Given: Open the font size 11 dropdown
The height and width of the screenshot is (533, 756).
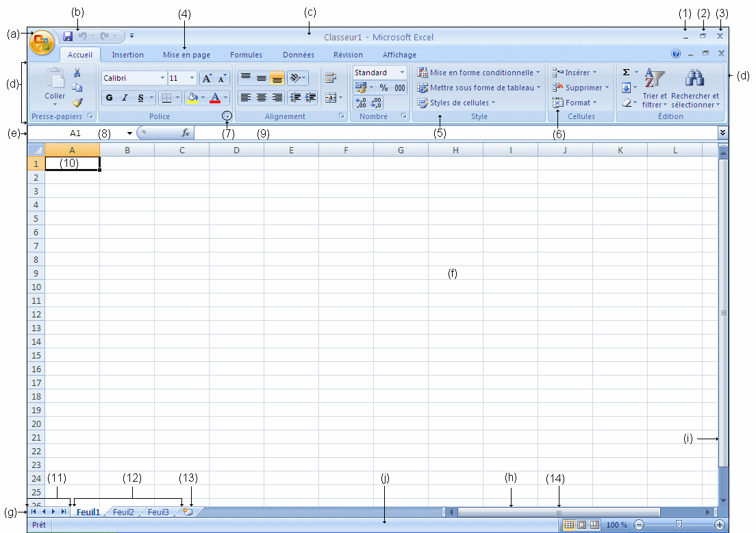Looking at the screenshot, I should click(192, 78).
